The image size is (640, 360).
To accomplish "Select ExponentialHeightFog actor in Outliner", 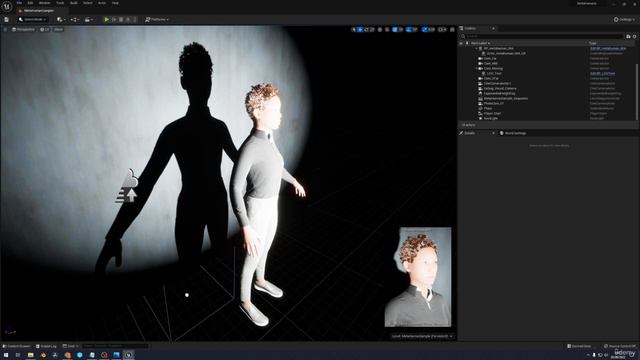I will click(x=499, y=93).
